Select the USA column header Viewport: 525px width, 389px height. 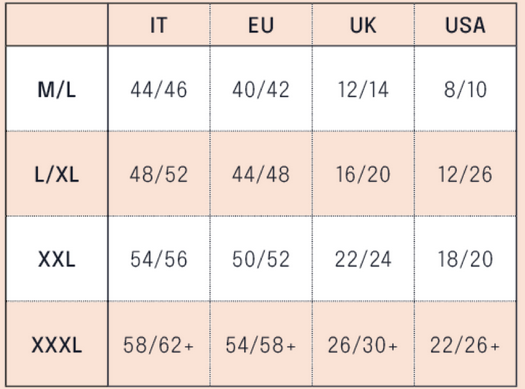pos(465,25)
